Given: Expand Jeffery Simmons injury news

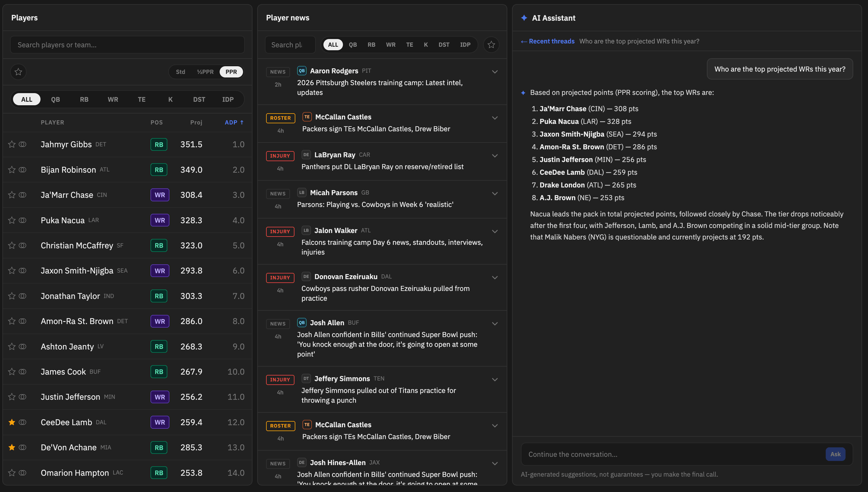Looking at the screenshot, I should [495, 379].
